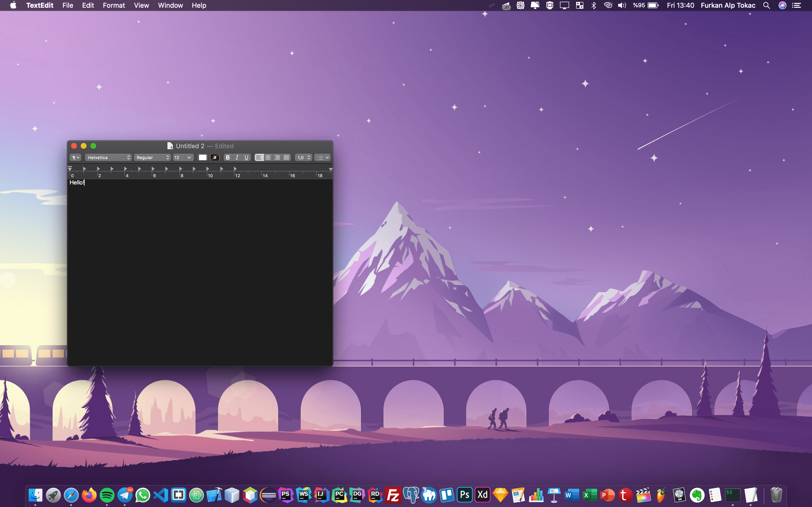This screenshot has height=507, width=812.
Task: Toggle underline formatting
Action: (x=246, y=158)
